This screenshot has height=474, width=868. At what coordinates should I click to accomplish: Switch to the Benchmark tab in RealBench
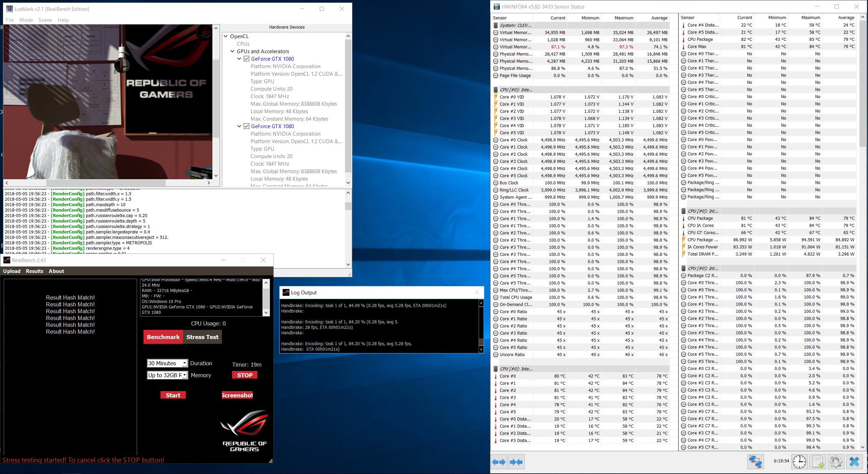pos(163,337)
